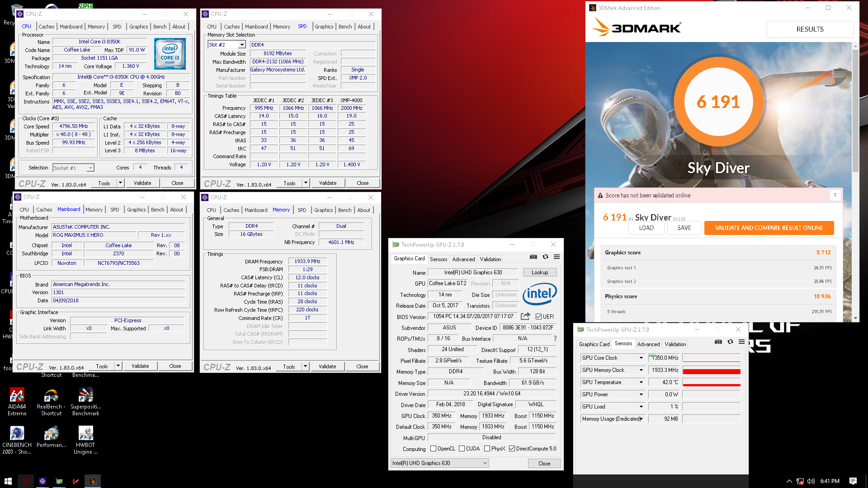The height and width of the screenshot is (488, 868).
Task: Click camera icon in GPU-Z Sensors window
Action: 718,342
